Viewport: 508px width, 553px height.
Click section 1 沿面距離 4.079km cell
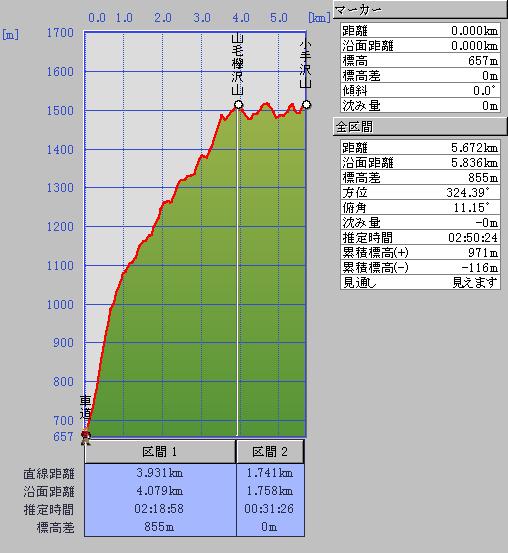(160, 491)
